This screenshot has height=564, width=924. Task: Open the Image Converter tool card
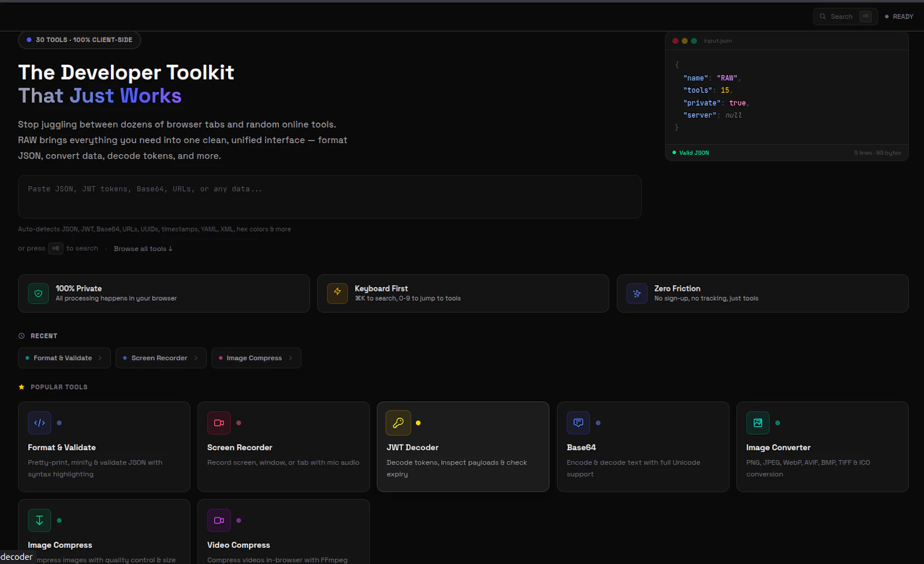coord(822,447)
